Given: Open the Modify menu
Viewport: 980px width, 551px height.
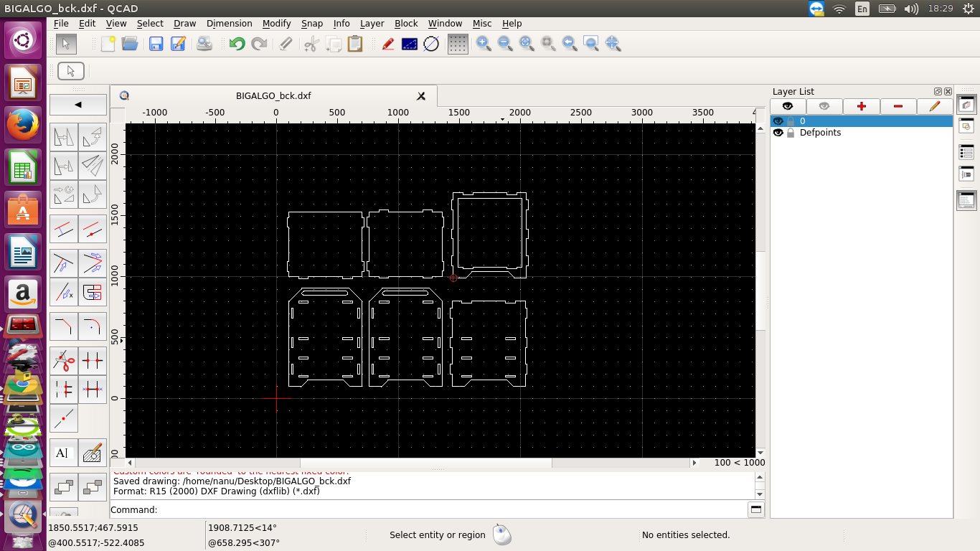Looking at the screenshot, I should tap(276, 23).
